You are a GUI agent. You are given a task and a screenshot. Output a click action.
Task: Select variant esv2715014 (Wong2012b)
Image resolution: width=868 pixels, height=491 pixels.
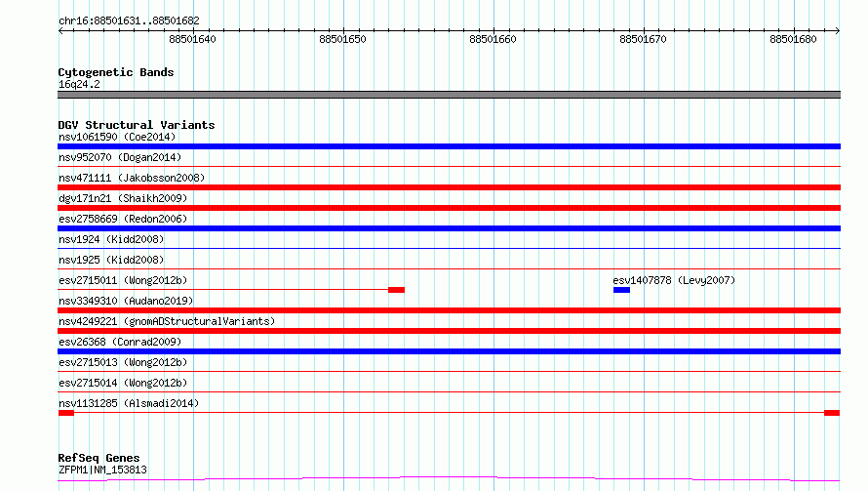coord(123,383)
